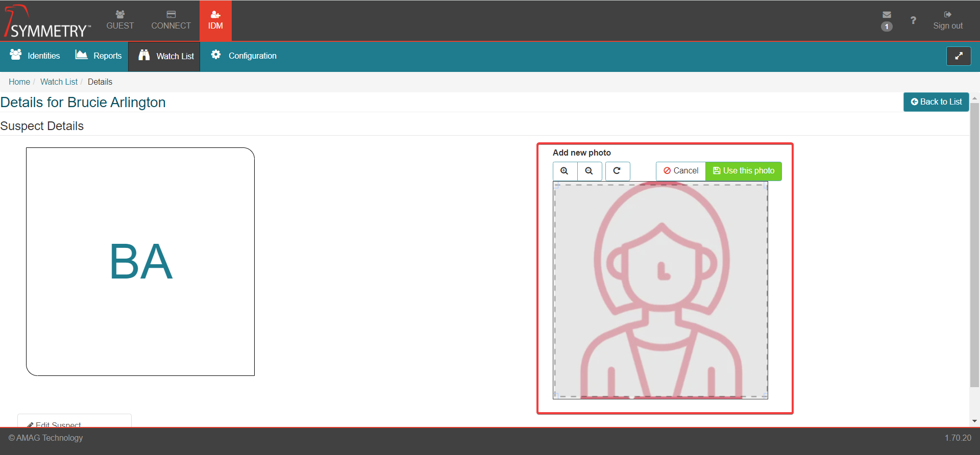
Task: Zoom out on the new photo
Action: pos(589,171)
